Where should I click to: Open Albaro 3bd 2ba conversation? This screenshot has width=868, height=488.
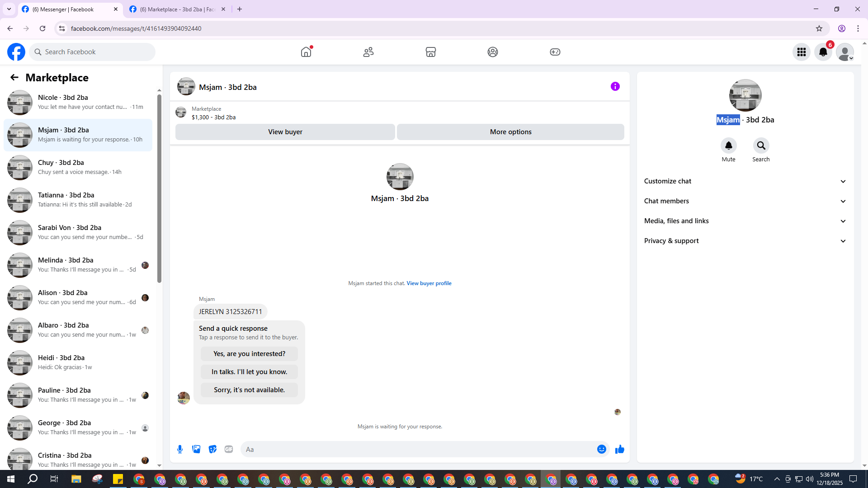click(x=78, y=330)
